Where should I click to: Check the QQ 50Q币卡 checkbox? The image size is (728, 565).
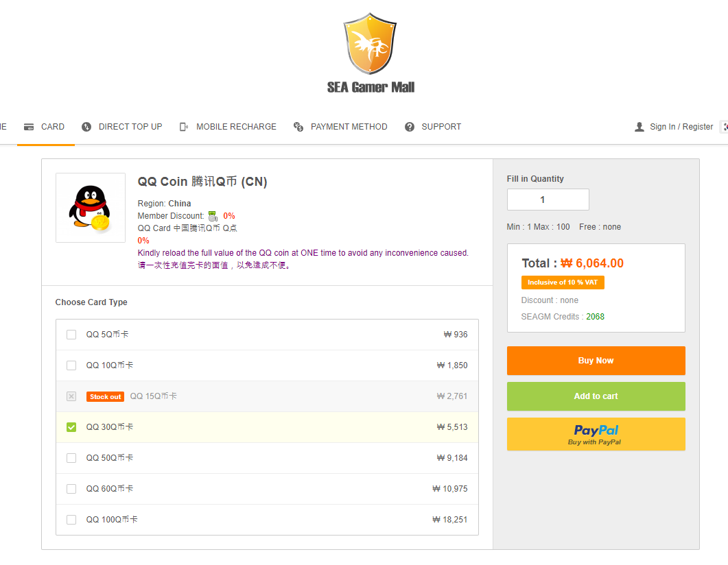click(x=71, y=458)
